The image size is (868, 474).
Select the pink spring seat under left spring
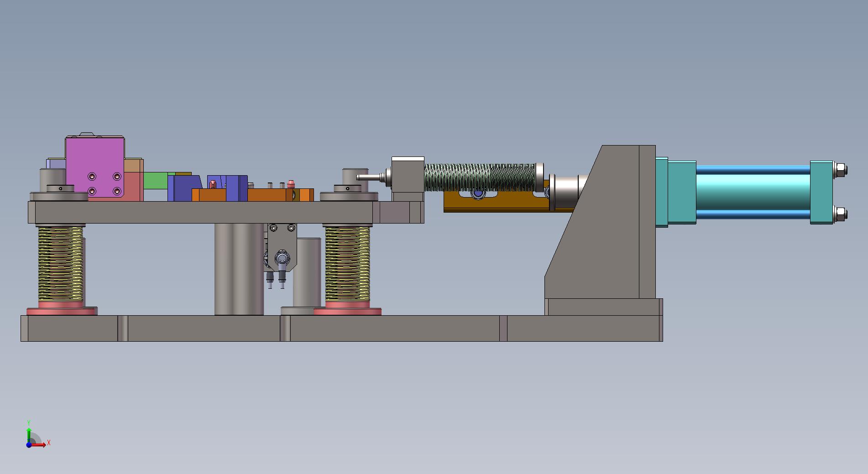62,308
